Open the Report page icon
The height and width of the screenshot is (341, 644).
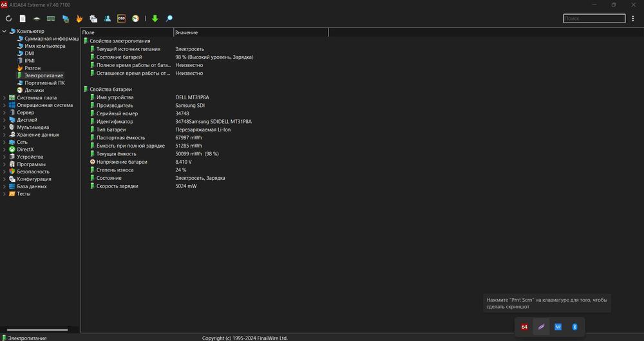pyautogui.click(x=23, y=19)
